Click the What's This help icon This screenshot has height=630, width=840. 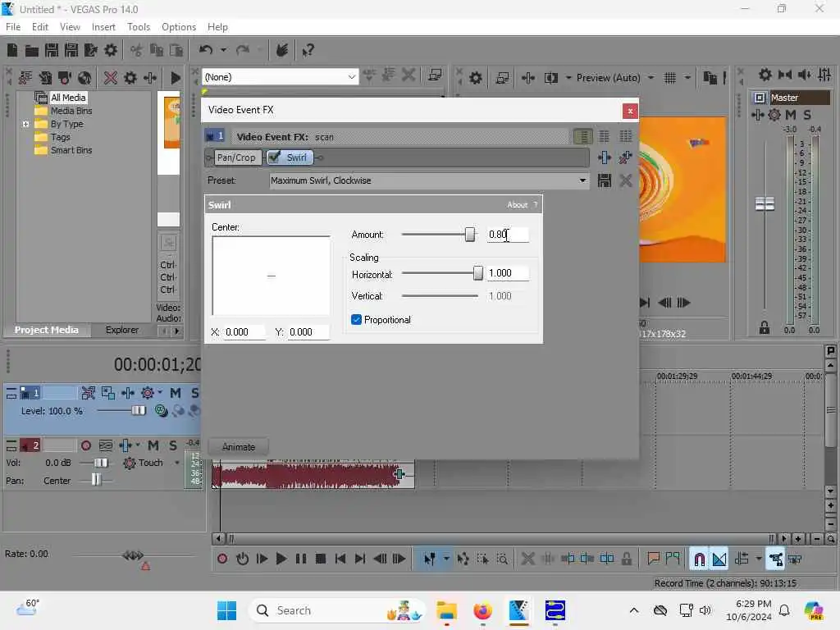pos(308,51)
